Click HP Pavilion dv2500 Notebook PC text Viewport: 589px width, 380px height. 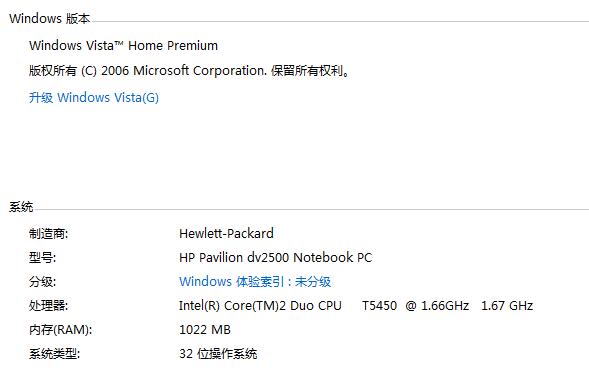(x=275, y=258)
